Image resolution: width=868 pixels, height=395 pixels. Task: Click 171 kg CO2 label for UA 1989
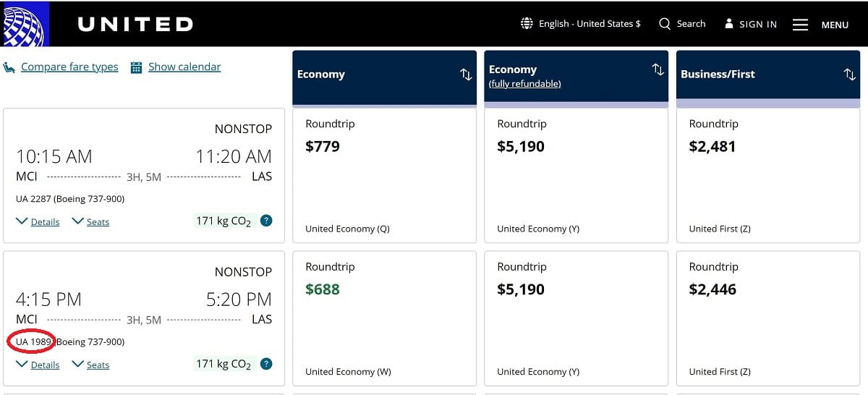[x=224, y=365]
